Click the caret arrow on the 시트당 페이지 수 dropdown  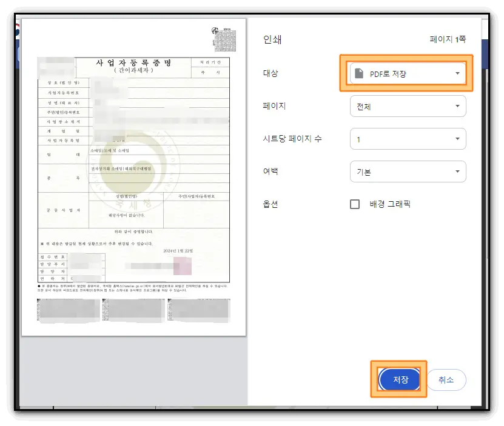(x=458, y=139)
